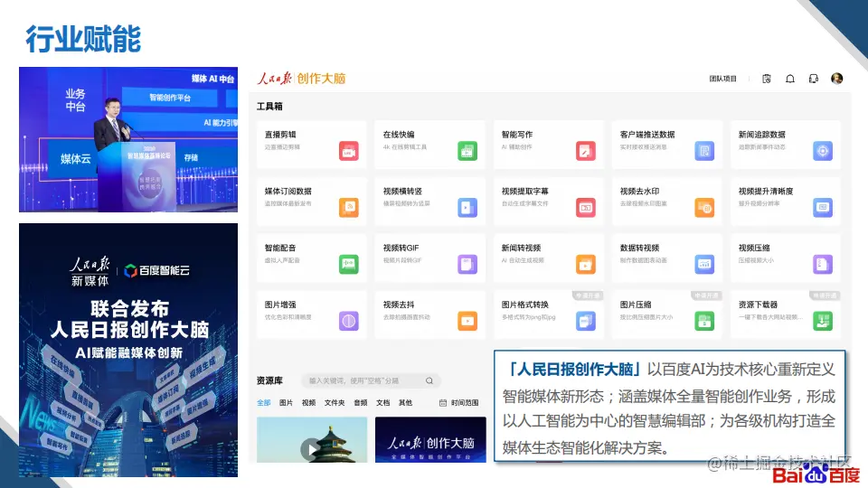868x488 pixels.
Task: Open the 直播剪辑 tool icon
Action: coord(349,151)
